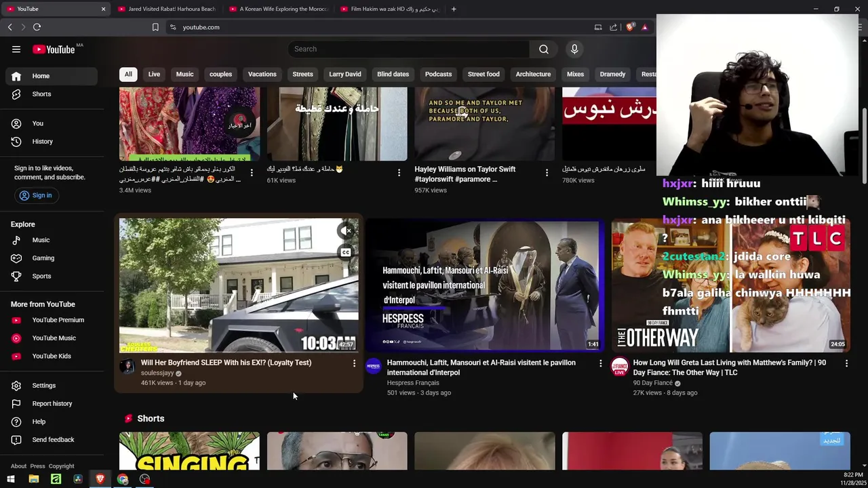Open File Explorer from the taskbar
The image size is (868, 488).
click(33, 479)
